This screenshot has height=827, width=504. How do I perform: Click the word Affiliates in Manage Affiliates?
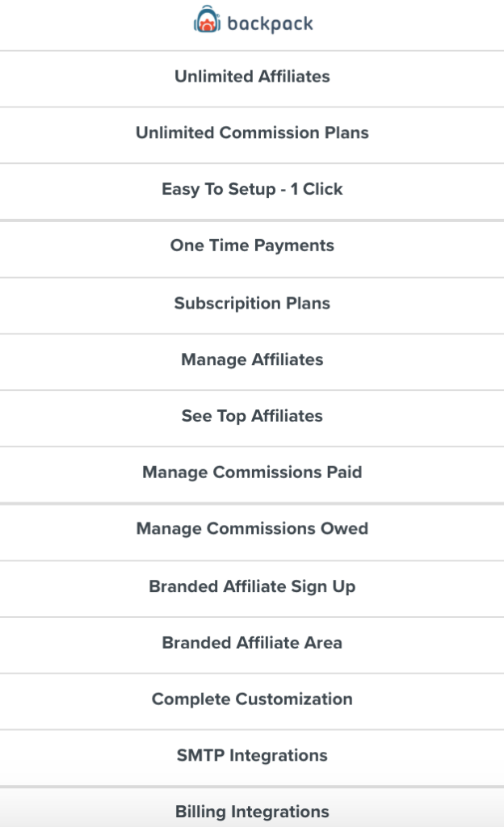(x=288, y=359)
